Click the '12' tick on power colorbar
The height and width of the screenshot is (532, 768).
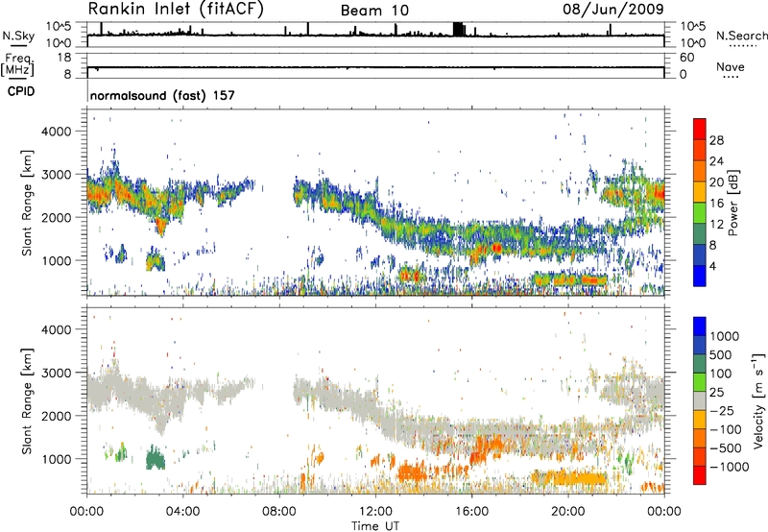click(716, 225)
